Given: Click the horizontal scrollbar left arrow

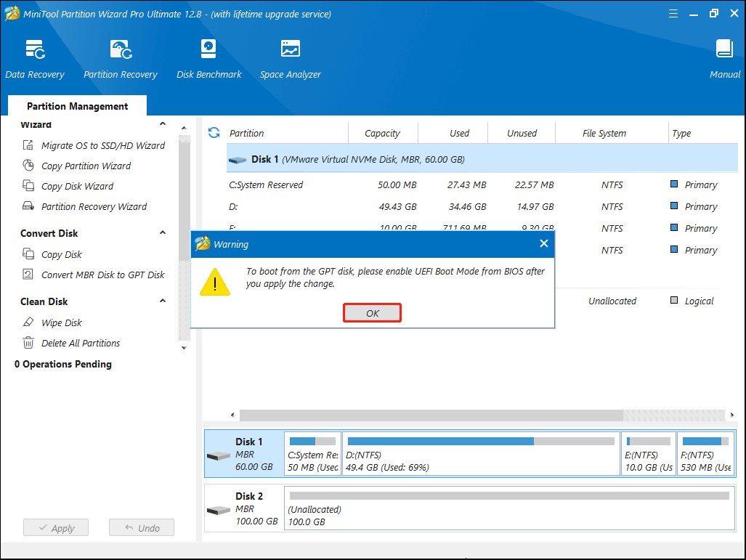Looking at the screenshot, I should 232,415.
